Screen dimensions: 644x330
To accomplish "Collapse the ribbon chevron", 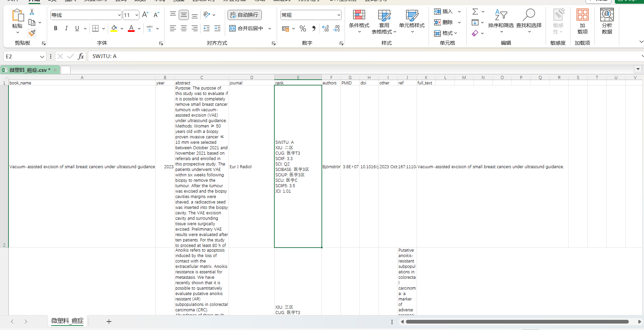I will 641,42.
